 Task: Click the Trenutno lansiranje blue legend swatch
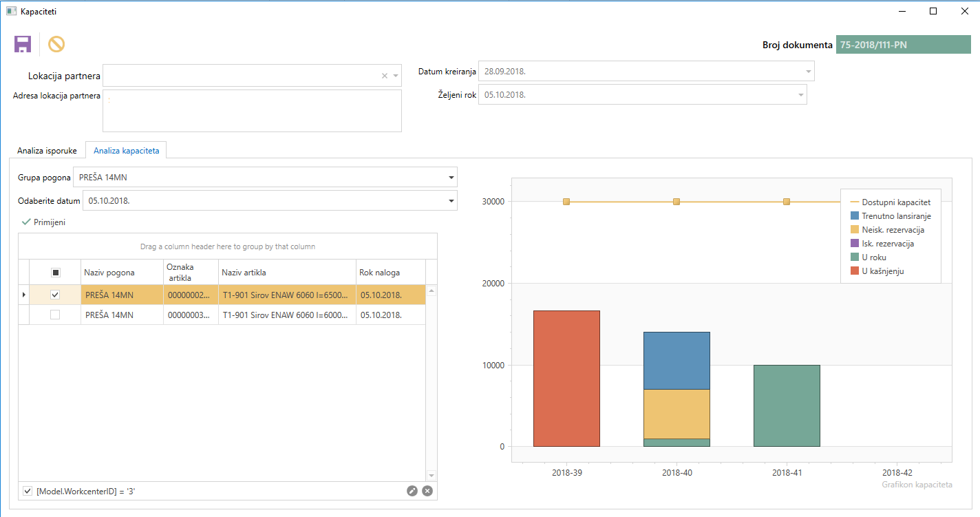(855, 216)
